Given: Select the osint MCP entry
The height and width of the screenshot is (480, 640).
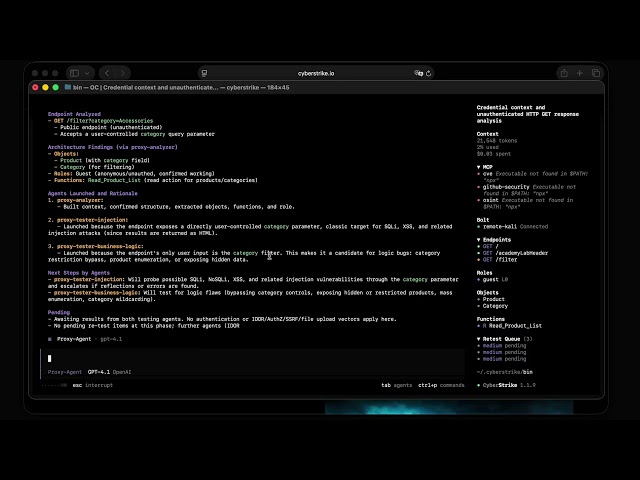Looking at the screenshot, I should tap(525, 203).
